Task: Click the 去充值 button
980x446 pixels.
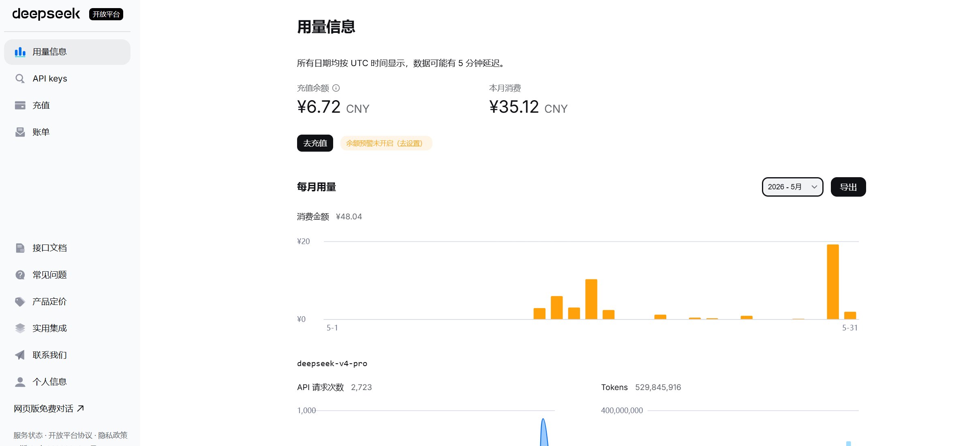Action: point(315,143)
